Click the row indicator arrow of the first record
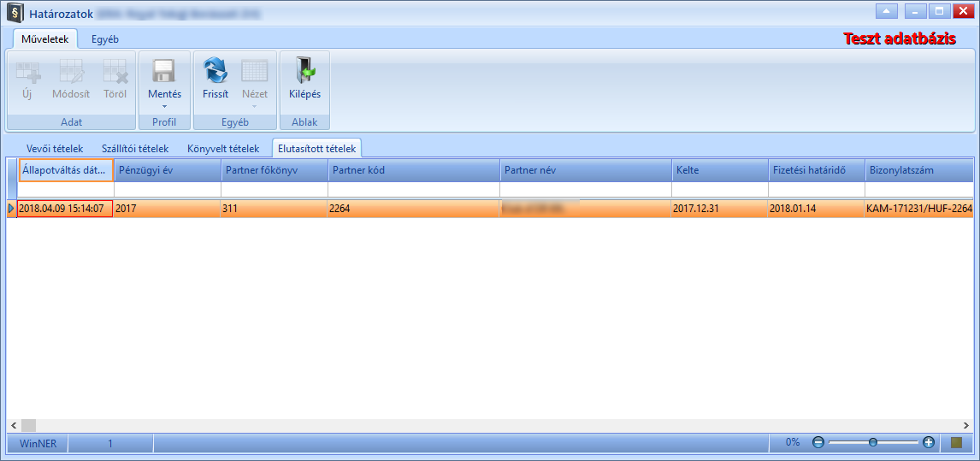The height and width of the screenshot is (461, 980). coord(10,209)
